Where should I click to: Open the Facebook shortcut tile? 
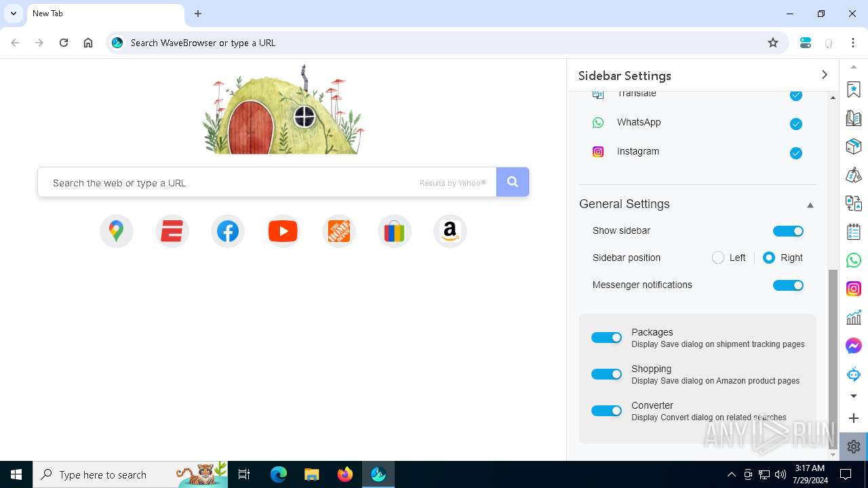tap(228, 231)
